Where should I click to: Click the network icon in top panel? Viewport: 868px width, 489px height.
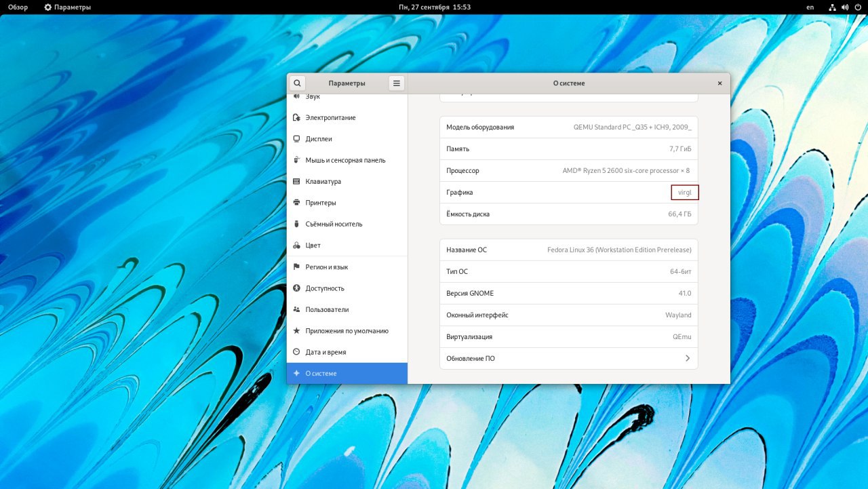pos(832,7)
